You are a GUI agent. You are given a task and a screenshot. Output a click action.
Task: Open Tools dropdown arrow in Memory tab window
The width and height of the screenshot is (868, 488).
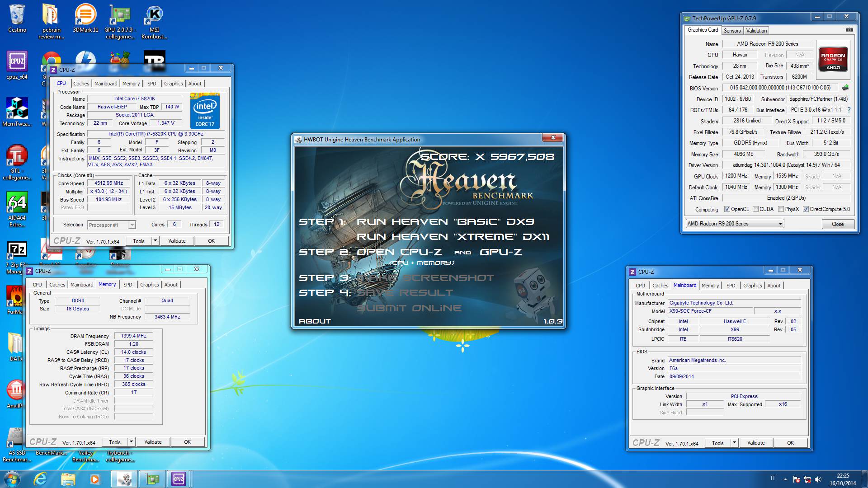coord(131,442)
